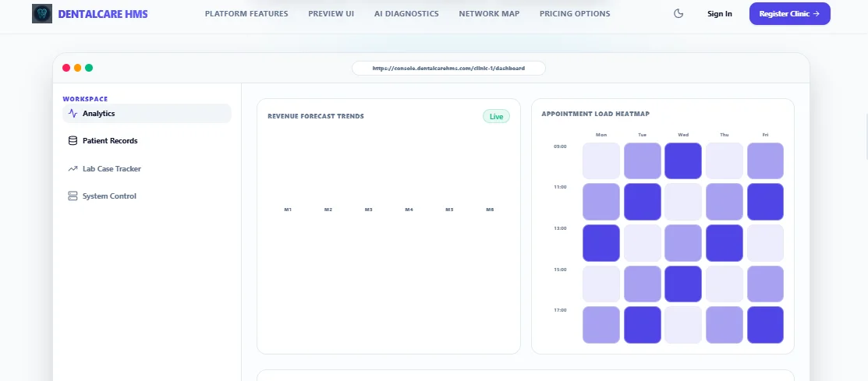Click the Lab Case Tracker trend icon
This screenshot has height=381, width=868.
pyautogui.click(x=73, y=168)
